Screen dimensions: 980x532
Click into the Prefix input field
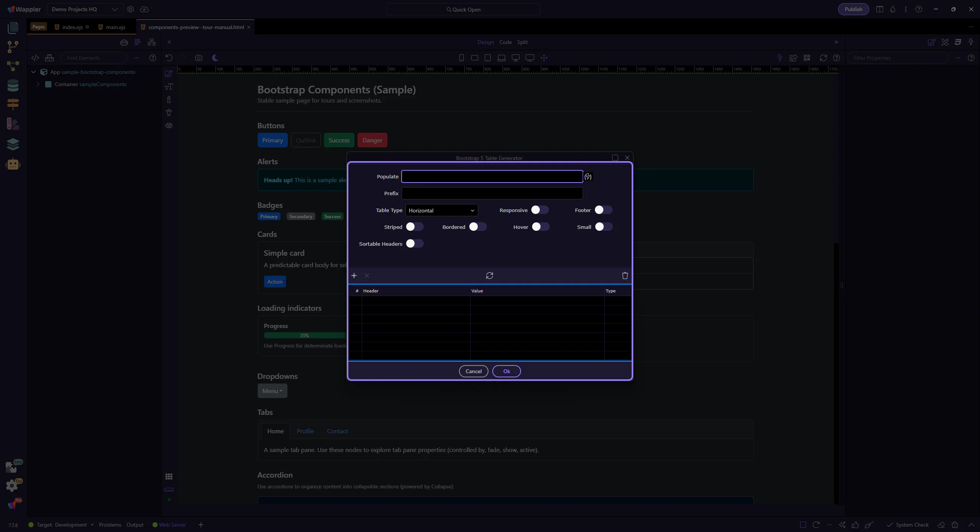pos(492,194)
